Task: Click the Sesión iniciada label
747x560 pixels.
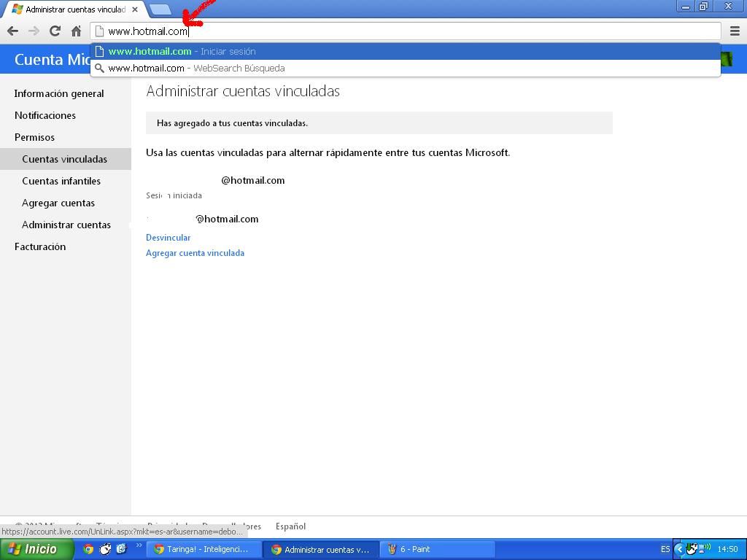Action: click(174, 195)
